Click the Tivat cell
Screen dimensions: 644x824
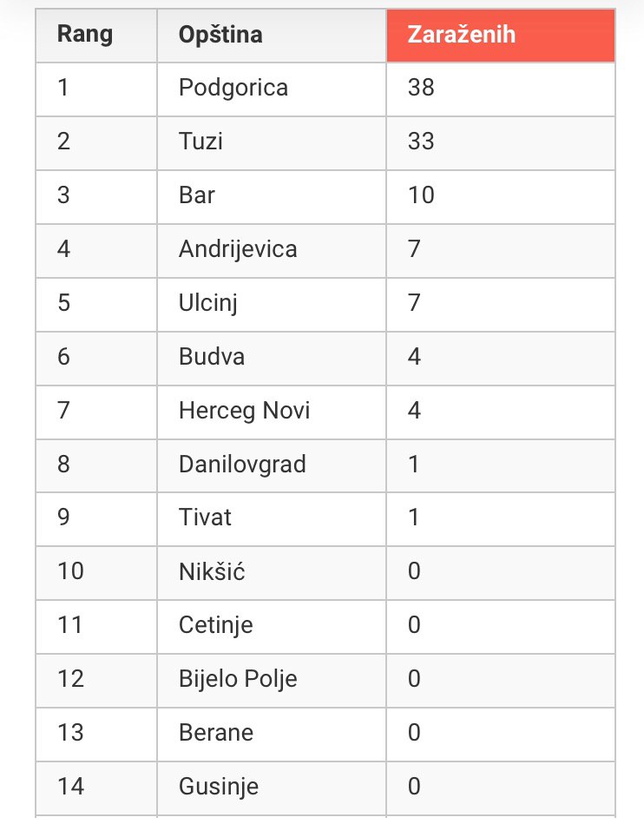(x=272, y=519)
